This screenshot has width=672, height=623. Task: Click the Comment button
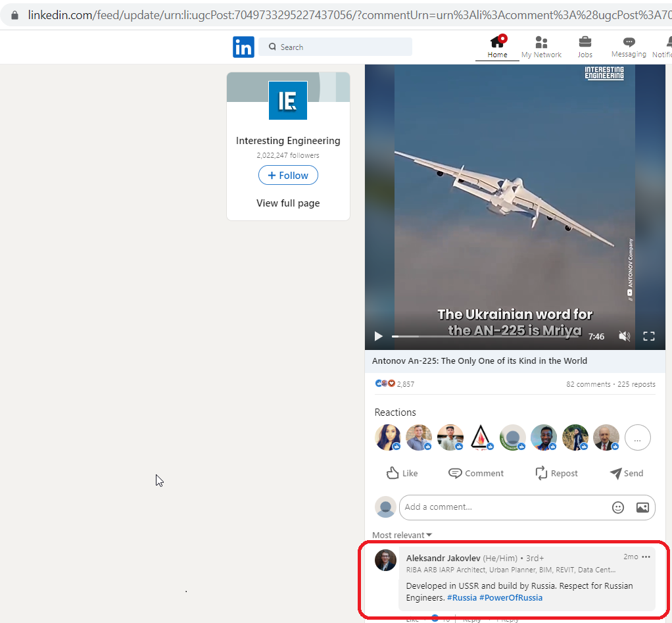[476, 474]
